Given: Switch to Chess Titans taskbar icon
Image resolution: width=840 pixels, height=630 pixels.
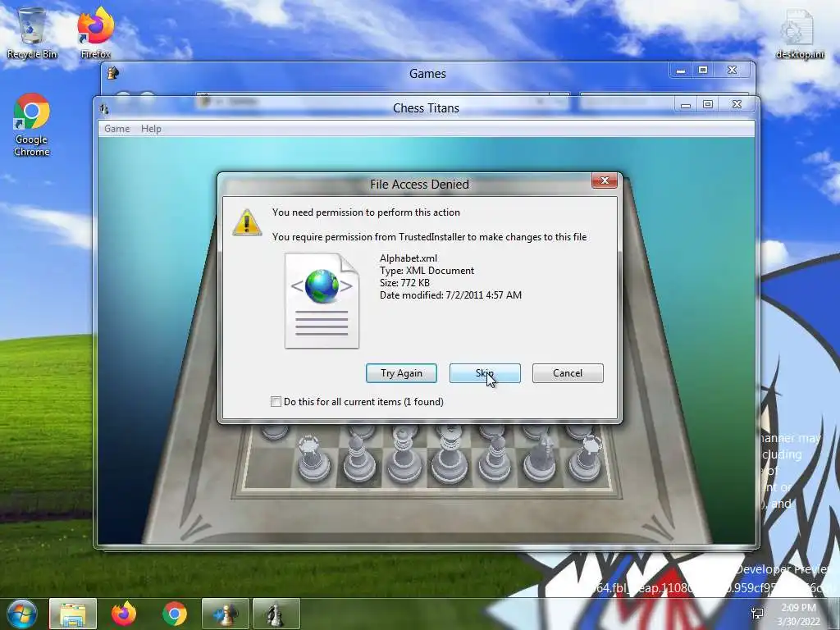Looking at the screenshot, I should point(276,614).
